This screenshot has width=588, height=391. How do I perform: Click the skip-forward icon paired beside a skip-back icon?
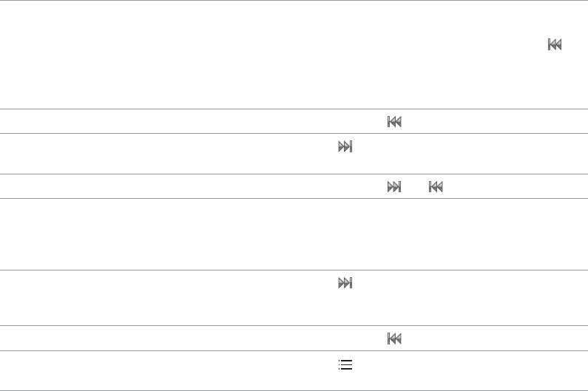coord(394,186)
